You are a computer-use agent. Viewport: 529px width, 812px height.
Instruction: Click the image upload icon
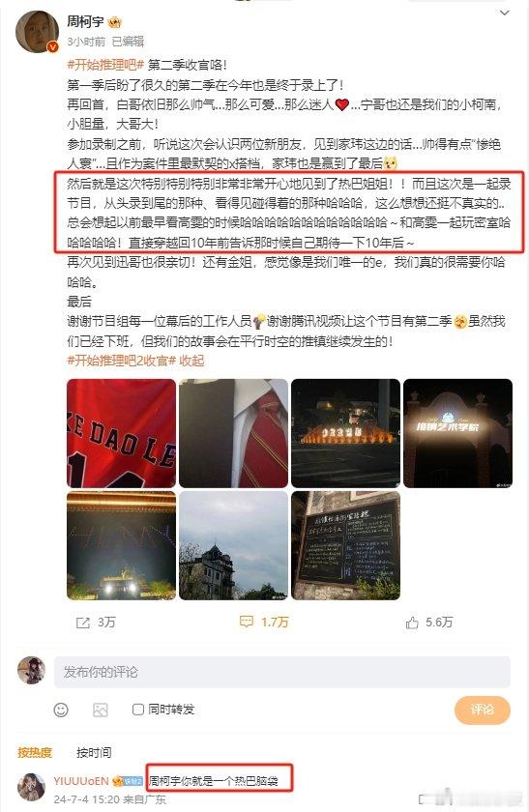coord(100,710)
